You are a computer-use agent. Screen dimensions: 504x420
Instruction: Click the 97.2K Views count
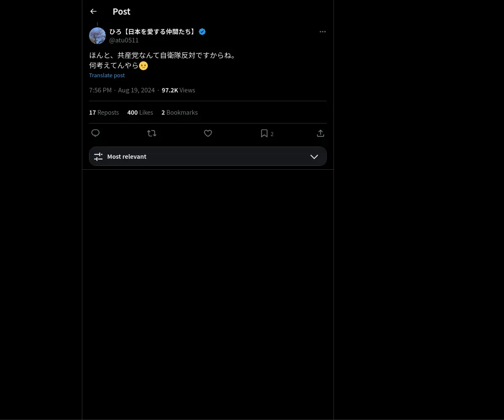tap(178, 90)
